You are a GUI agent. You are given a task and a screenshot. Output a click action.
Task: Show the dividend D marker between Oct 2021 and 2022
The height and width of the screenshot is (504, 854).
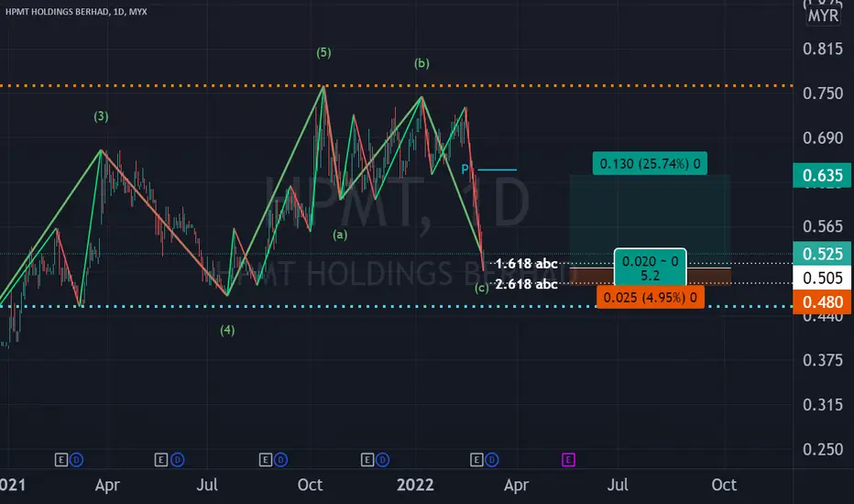(x=382, y=460)
